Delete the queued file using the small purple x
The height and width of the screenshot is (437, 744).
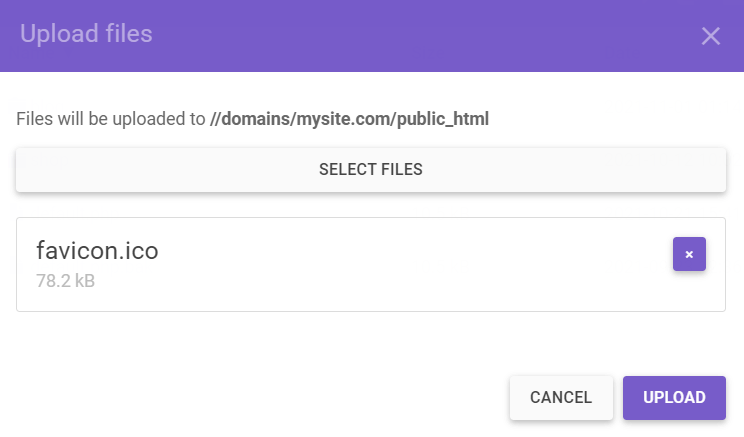click(689, 254)
